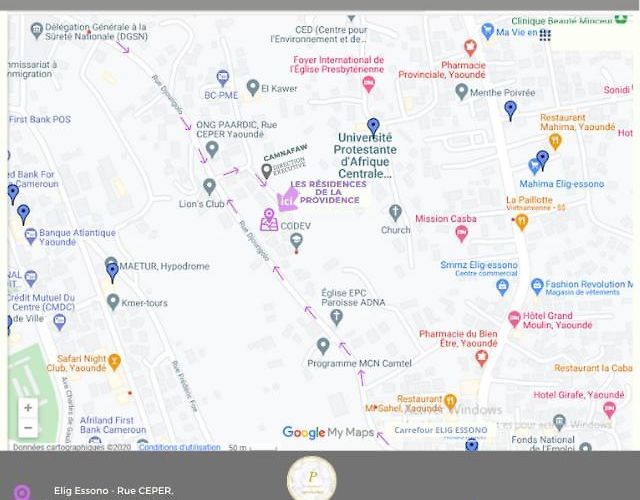This screenshot has width=640, height=500.
Task: Select the Foyer International hotel pin
Action: pos(369,84)
